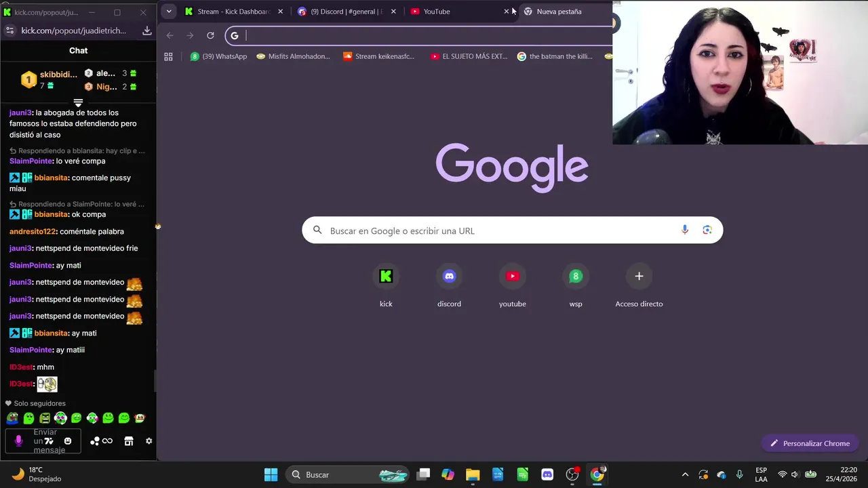This screenshot has width=868, height=488.
Task: Click the purple microphone in chat input
Action: [18, 441]
